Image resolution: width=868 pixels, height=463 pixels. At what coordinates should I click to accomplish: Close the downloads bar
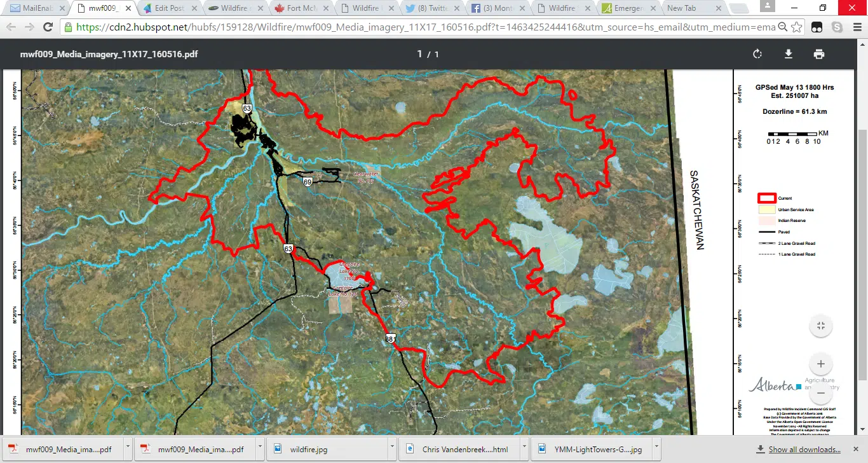tap(857, 449)
